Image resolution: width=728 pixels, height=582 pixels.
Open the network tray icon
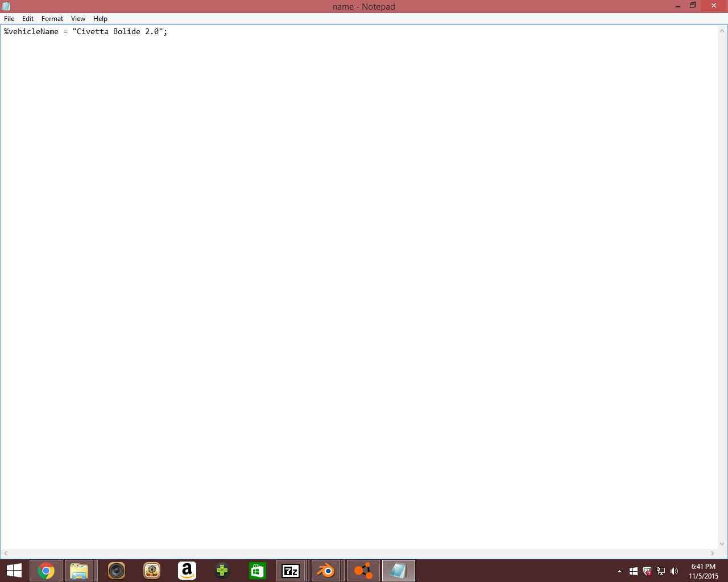coord(661,571)
